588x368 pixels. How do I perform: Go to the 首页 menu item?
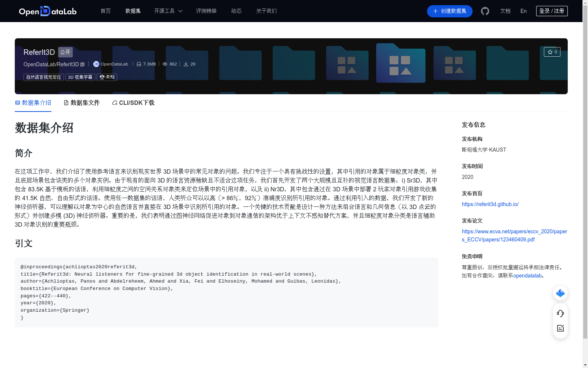[105, 11]
